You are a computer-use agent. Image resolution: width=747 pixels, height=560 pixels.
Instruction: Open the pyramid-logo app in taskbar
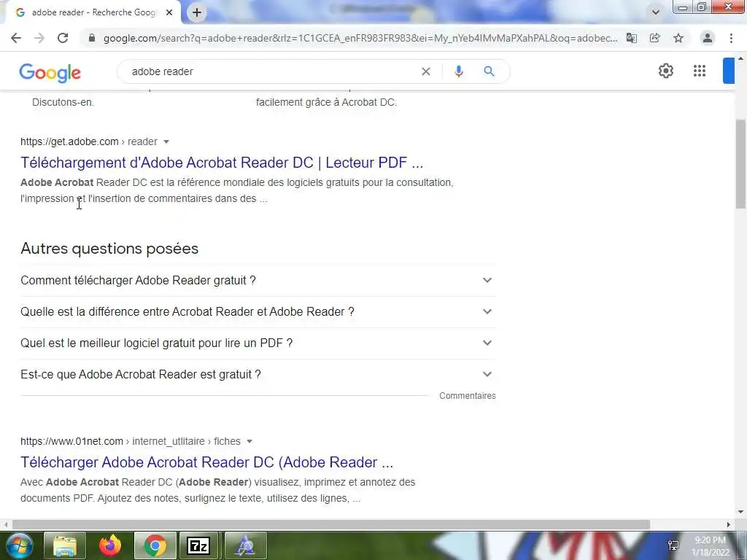(x=245, y=545)
